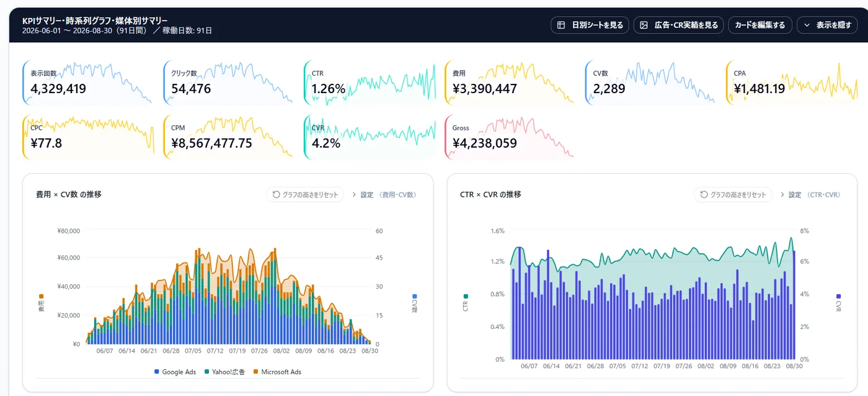This screenshot has height=396, width=868.
Task: Toggle Yahoo!広告 legend series
Action: tap(224, 372)
